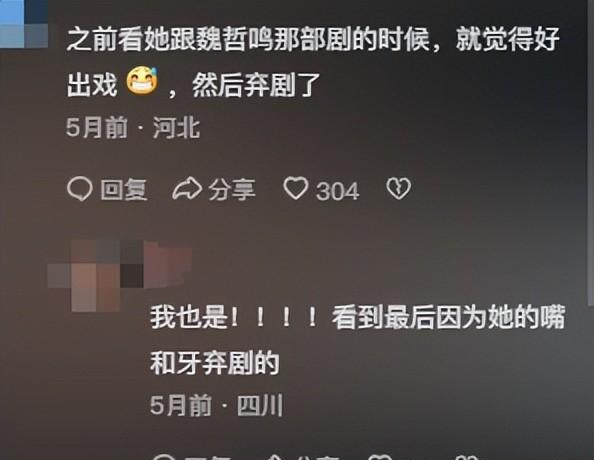Select the reply text starting 我也是
This screenshot has height=460, width=594.
coord(357,340)
